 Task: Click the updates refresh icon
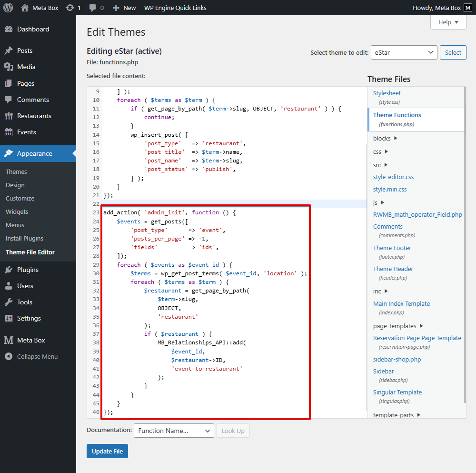coord(70,8)
